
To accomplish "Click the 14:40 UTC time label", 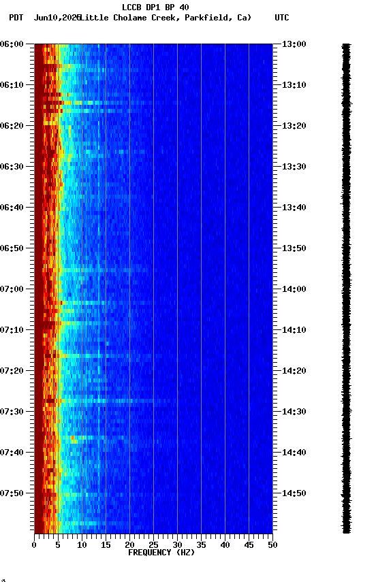I will click(x=294, y=453).
